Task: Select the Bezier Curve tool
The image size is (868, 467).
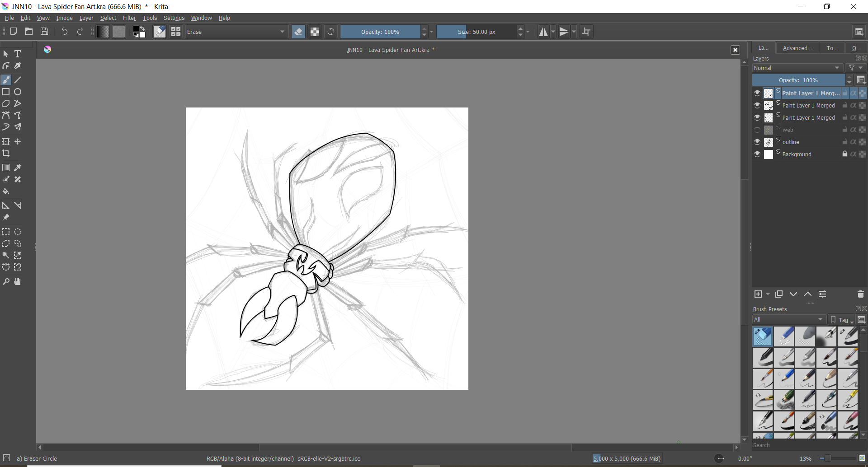Action: [x=6, y=115]
